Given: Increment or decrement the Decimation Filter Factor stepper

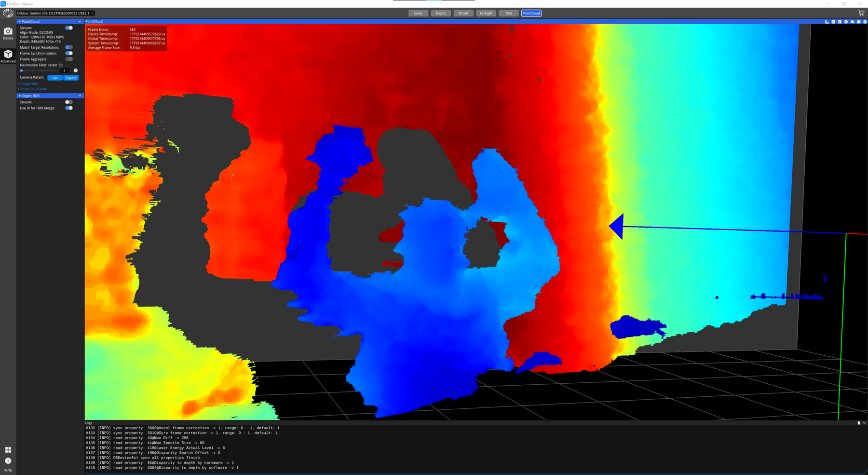Looking at the screenshot, I should click(71, 70).
